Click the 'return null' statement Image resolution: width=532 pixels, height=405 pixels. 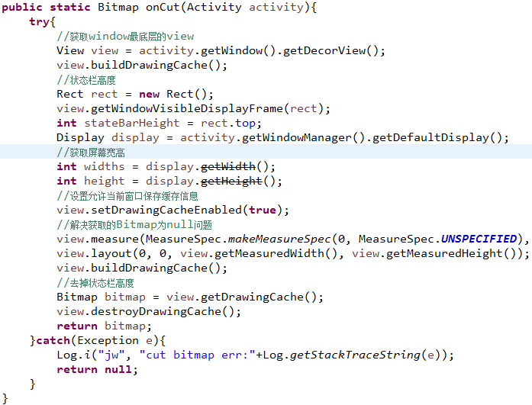tap(98, 370)
